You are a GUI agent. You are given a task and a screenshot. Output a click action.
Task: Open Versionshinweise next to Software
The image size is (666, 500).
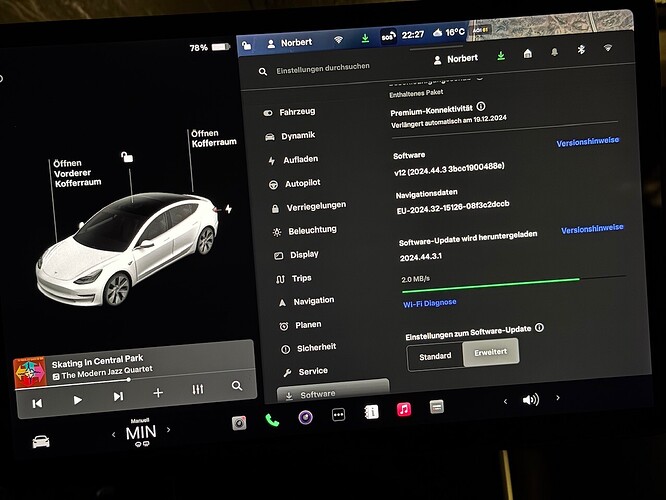588,141
